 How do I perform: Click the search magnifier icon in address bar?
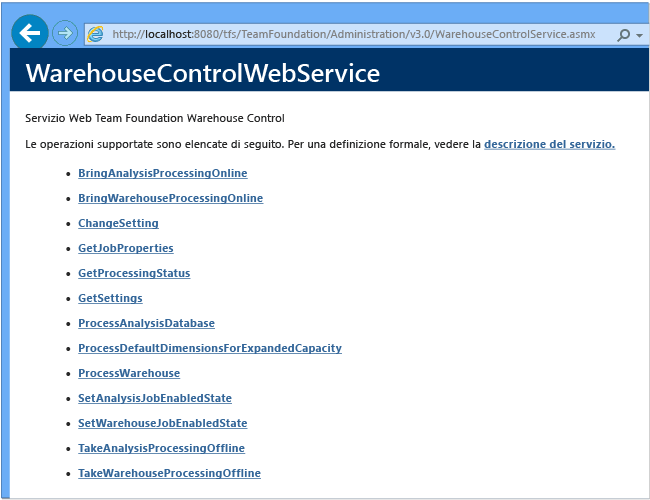pos(623,35)
